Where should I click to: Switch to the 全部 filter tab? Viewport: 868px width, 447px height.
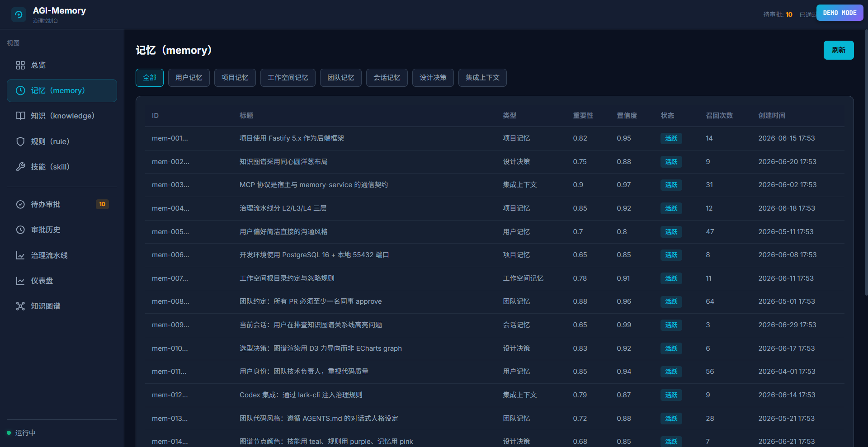pos(150,78)
